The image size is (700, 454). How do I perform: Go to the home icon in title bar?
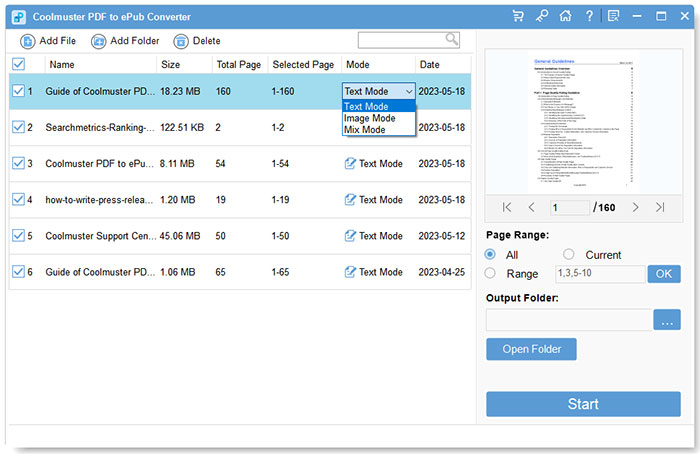coord(566,16)
